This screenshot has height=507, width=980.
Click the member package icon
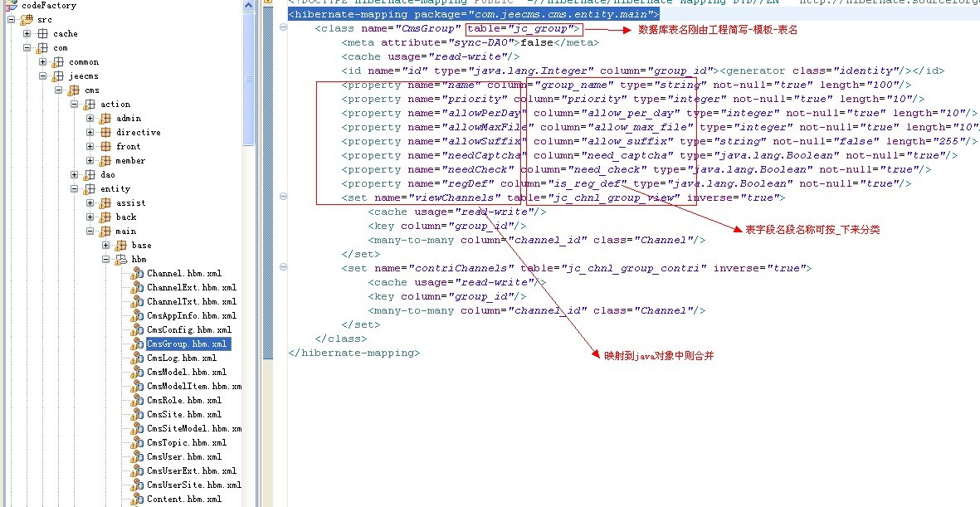(x=105, y=161)
